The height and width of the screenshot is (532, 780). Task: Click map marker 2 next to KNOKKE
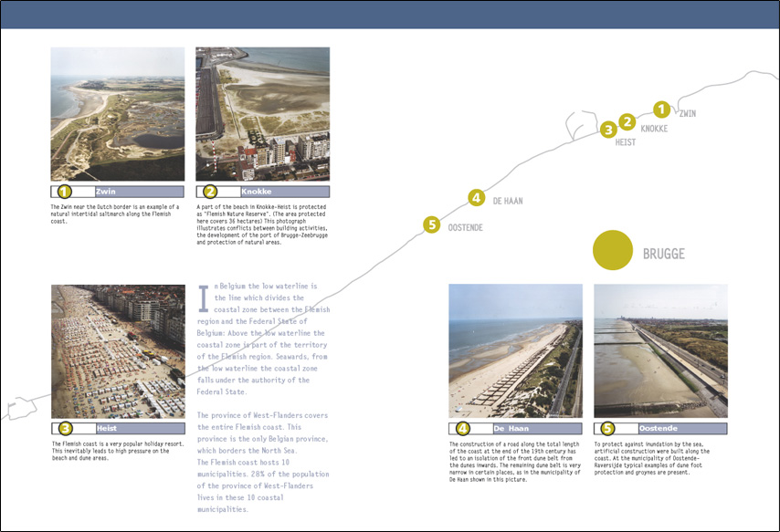tap(627, 121)
